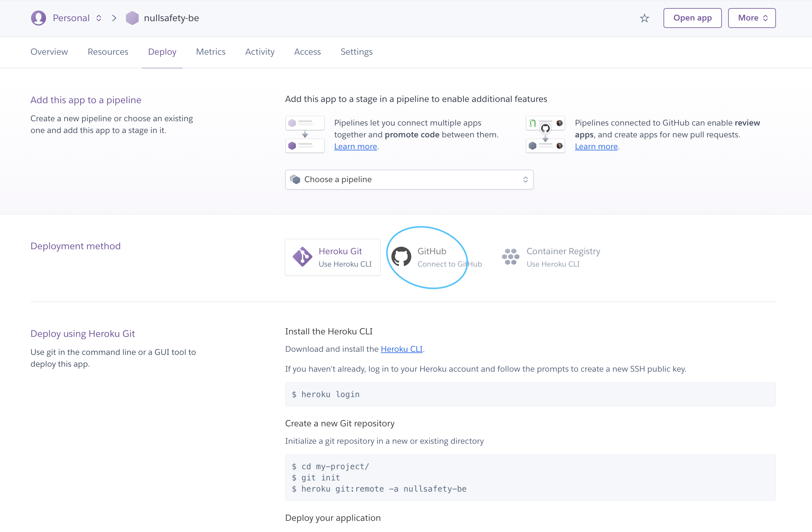Screen dimensions: 812x532
Task: Open the Choose a pipeline dropdown
Action: tap(409, 180)
